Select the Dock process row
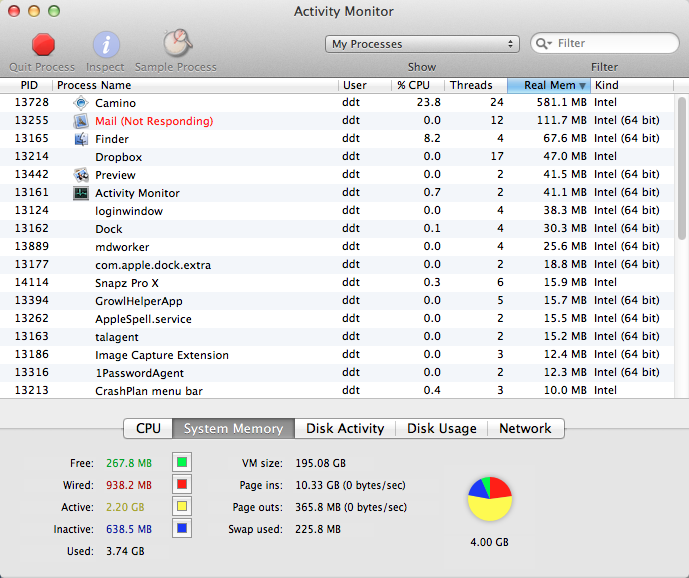 pyautogui.click(x=337, y=229)
